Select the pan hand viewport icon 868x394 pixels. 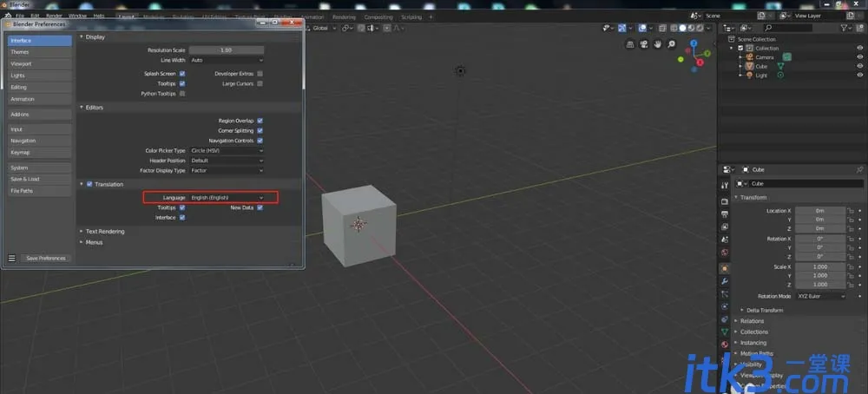coord(657,44)
